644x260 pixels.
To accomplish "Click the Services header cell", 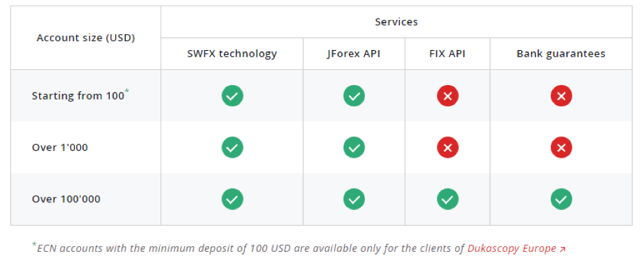I will (396, 22).
